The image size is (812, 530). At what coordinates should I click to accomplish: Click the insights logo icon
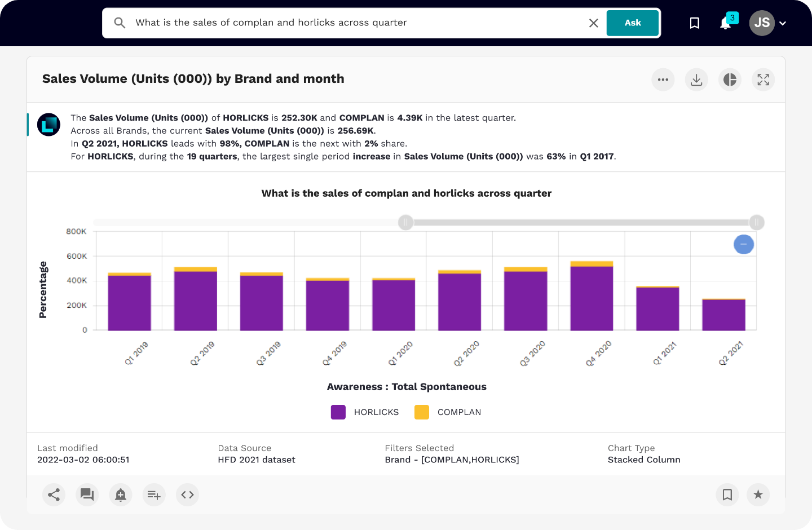click(48, 125)
